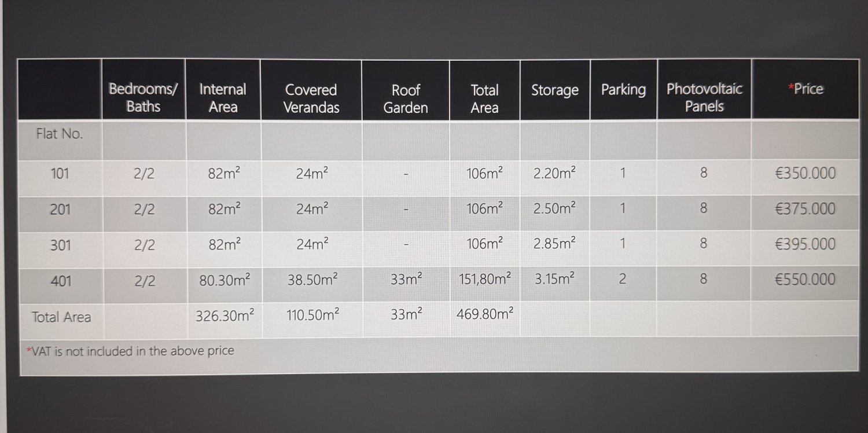Click flat 401 row label
The width and height of the screenshot is (868, 433).
(x=61, y=281)
